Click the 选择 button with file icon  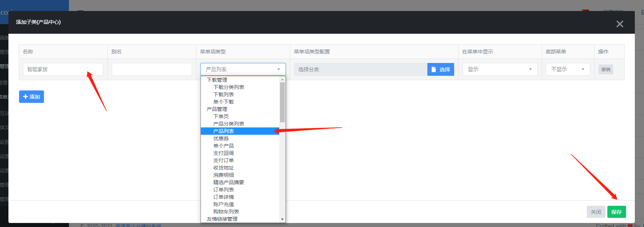[x=441, y=70]
